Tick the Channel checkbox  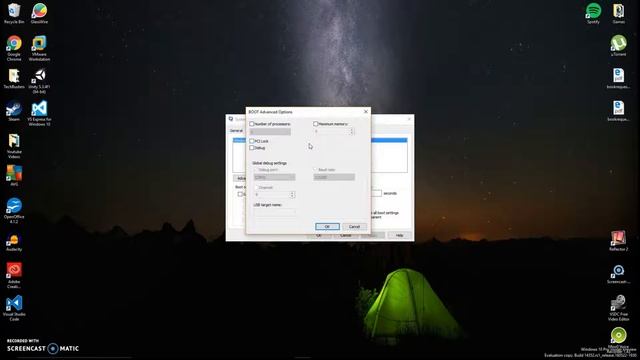pyautogui.click(x=256, y=187)
